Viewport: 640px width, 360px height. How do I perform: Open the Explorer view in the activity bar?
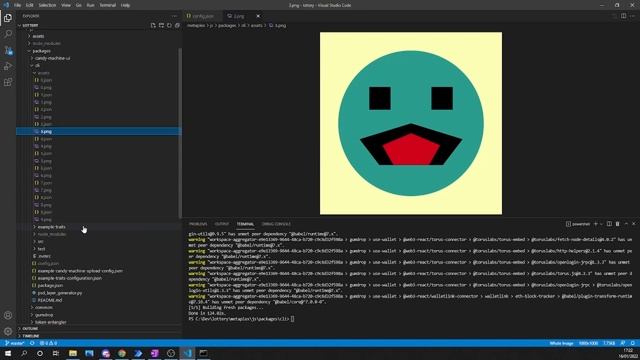pyautogui.click(x=8, y=18)
